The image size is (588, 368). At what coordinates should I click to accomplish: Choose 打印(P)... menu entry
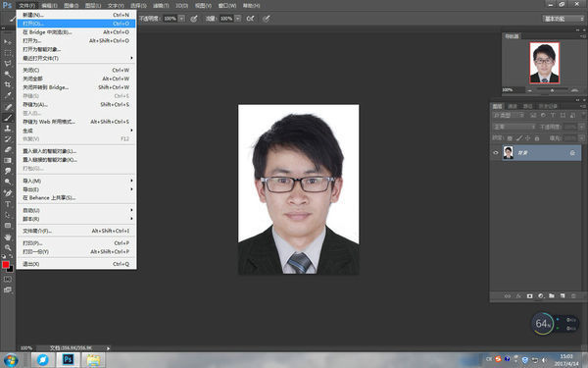click(76, 243)
